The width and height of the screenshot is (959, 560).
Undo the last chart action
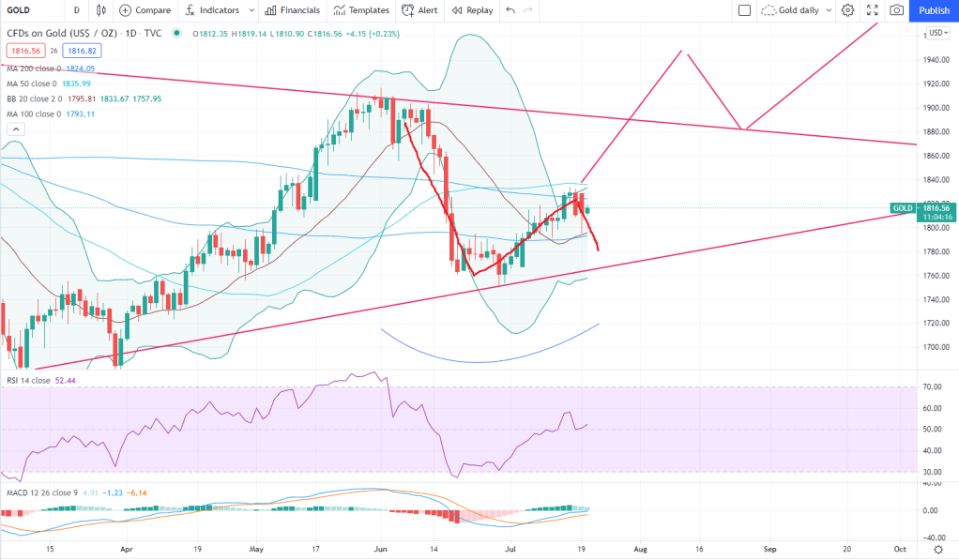click(x=510, y=10)
